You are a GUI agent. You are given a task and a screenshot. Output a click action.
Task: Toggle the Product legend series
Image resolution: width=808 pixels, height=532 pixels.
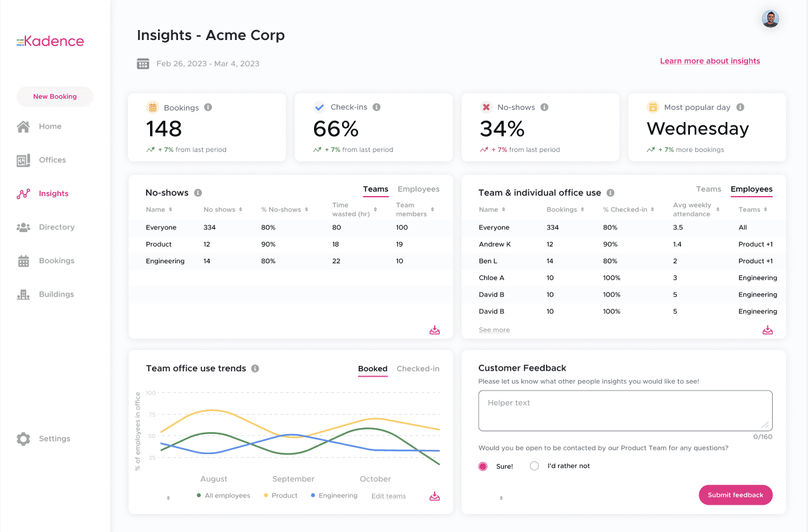click(x=281, y=495)
